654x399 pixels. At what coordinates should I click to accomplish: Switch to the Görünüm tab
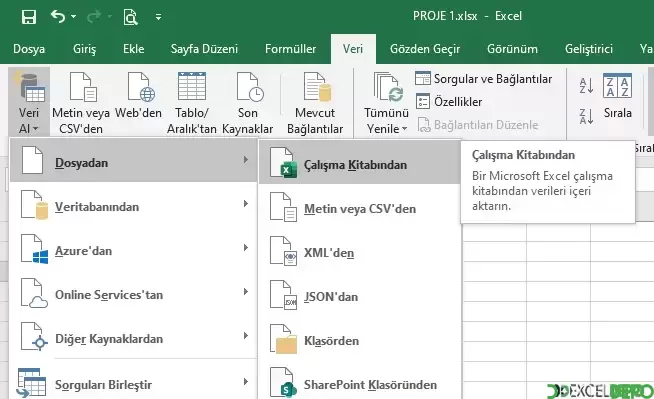coord(512,49)
